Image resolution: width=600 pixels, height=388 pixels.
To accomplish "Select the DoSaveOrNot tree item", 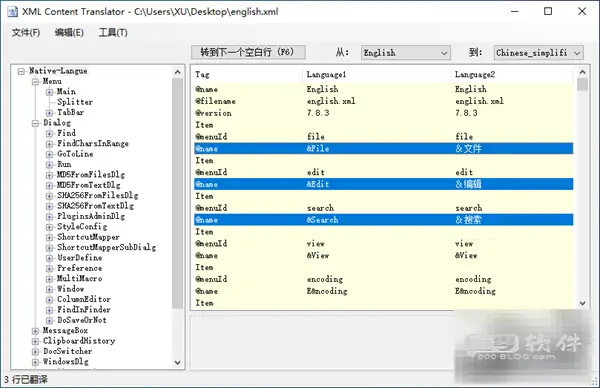I will click(x=82, y=320).
